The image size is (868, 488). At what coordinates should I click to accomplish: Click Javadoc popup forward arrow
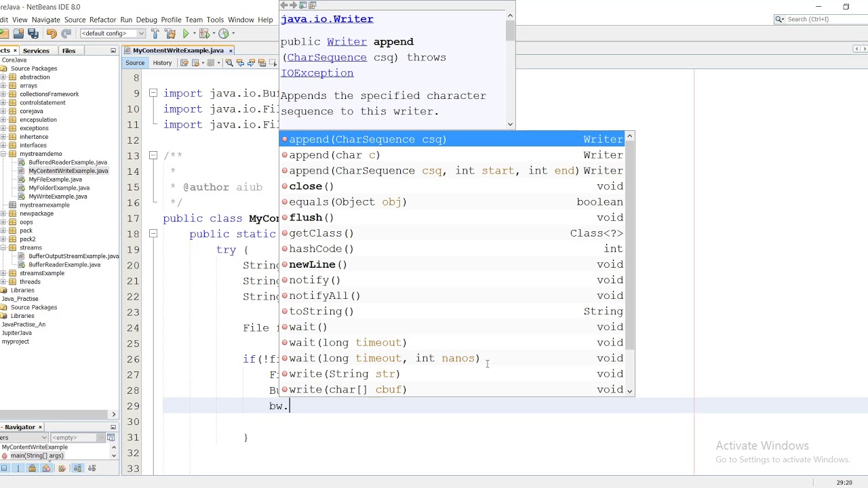(294, 5)
